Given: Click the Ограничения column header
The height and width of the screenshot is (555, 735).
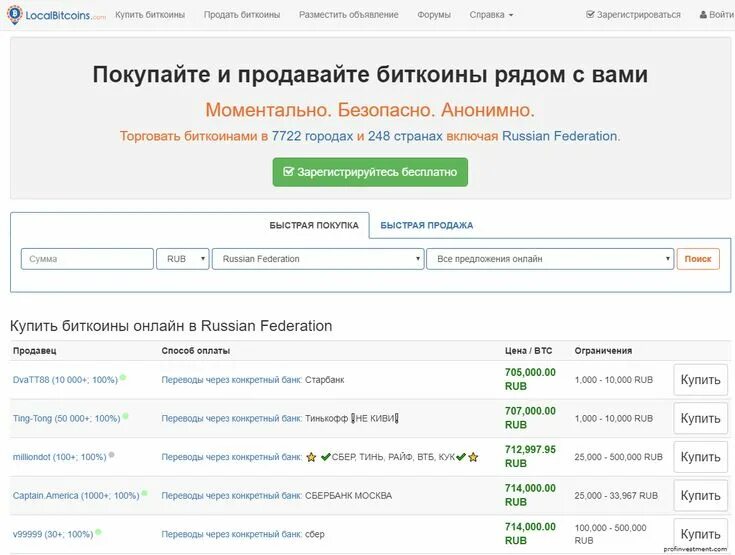Looking at the screenshot, I should (603, 351).
